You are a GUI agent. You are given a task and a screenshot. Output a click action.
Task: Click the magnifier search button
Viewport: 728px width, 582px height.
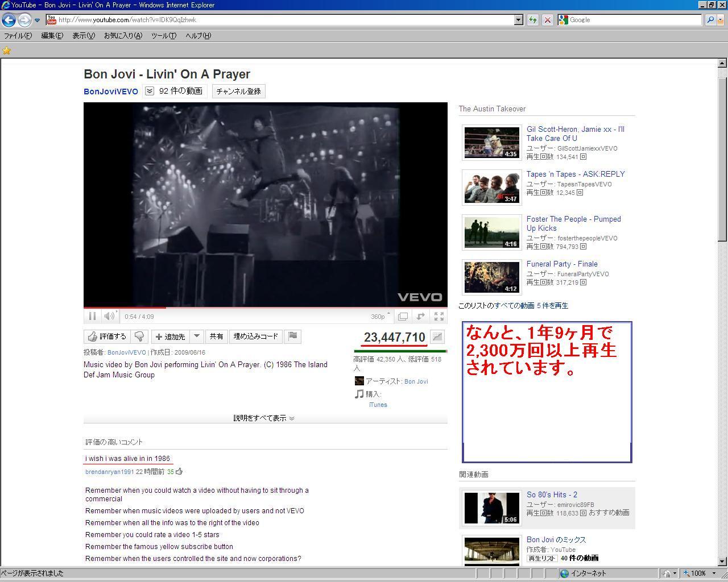pos(710,20)
